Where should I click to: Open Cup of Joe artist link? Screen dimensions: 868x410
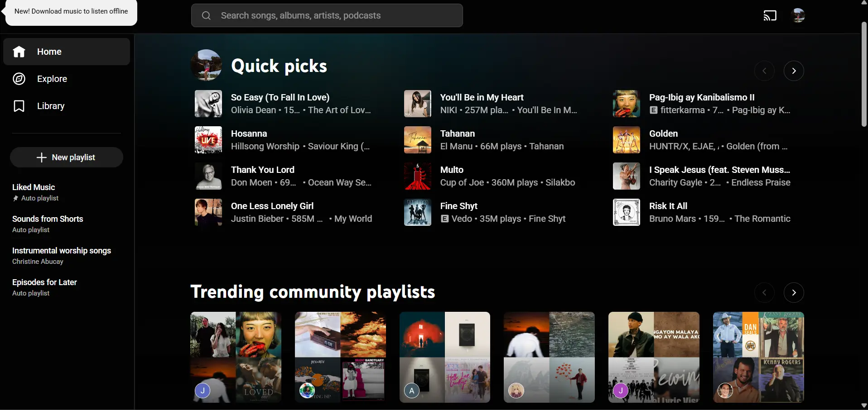point(462,182)
